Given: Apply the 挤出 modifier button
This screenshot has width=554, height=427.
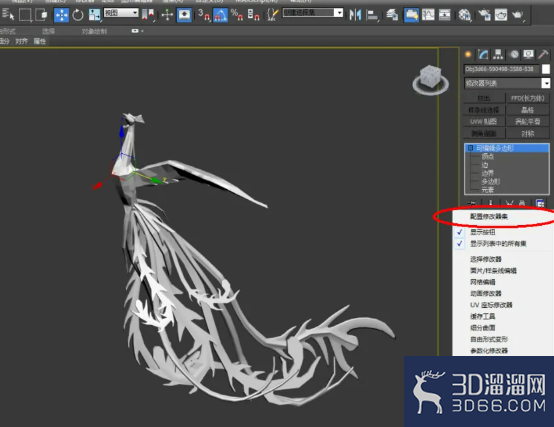Looking at the screenshot, I should [x=484, y=98].
